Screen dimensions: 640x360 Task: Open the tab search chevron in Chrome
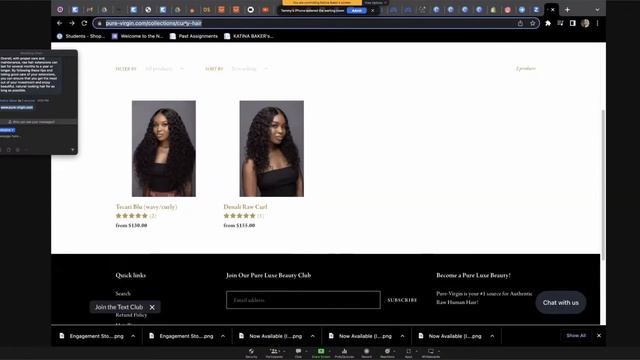597,9
